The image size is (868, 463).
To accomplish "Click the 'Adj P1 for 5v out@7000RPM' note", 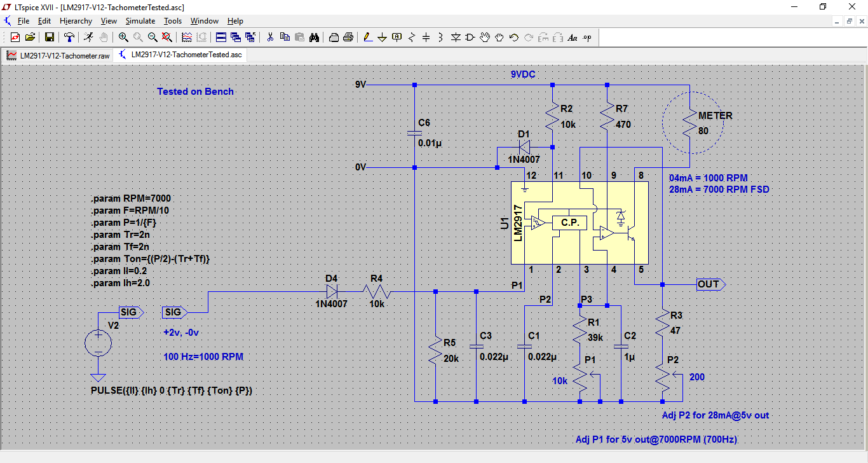I will [x=656, y=440].
